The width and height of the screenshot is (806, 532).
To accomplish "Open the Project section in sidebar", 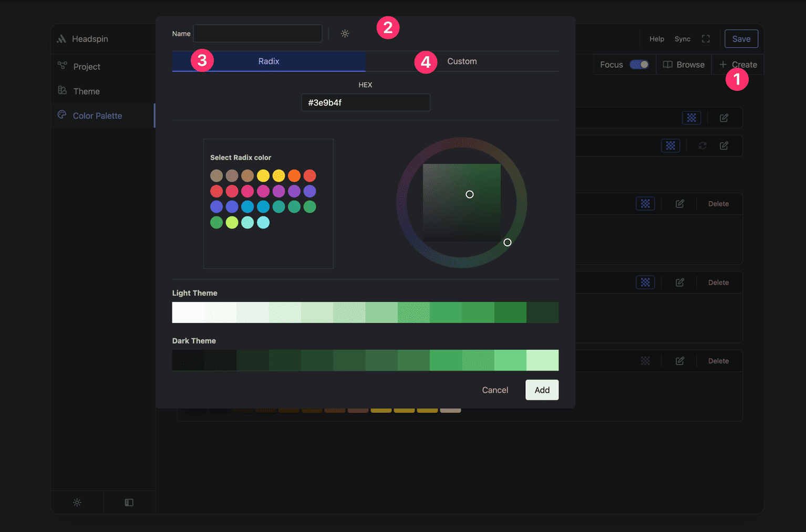I will [86, 66].
